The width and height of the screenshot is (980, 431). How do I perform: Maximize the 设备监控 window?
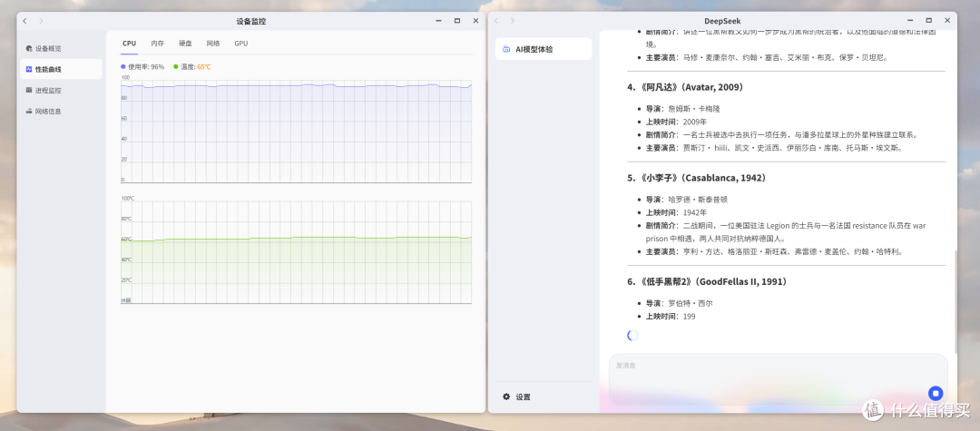point(457,21)
